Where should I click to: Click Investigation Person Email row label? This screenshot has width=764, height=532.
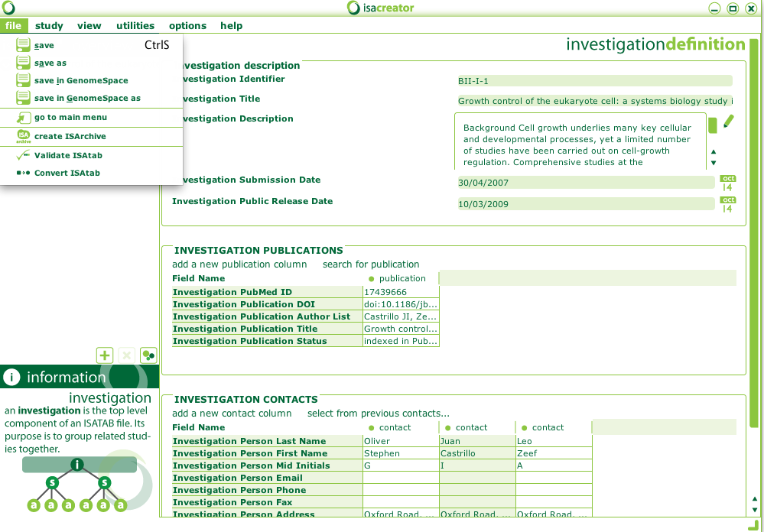[x=268, y=478]
